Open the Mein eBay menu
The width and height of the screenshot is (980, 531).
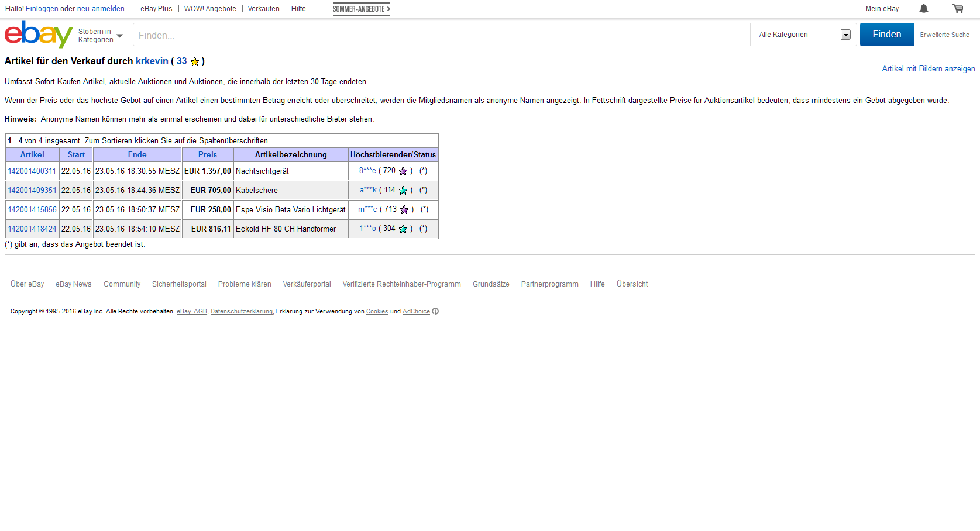point(882,9)
